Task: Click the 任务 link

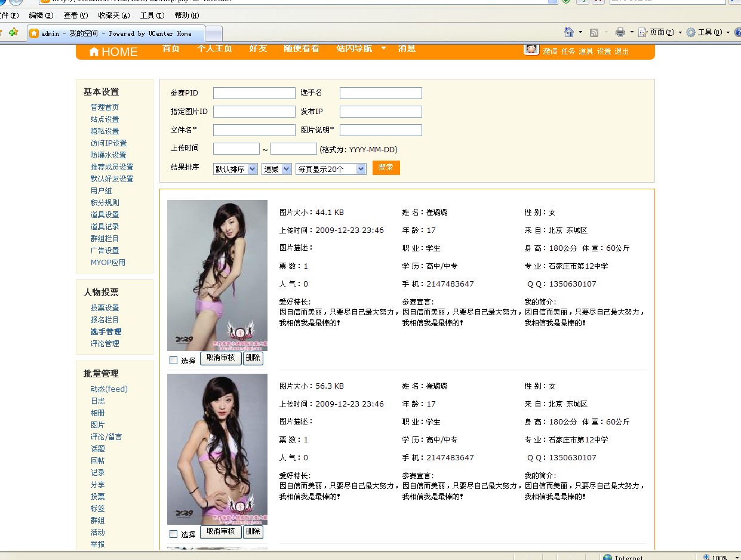Action: (x=568, y=51)
